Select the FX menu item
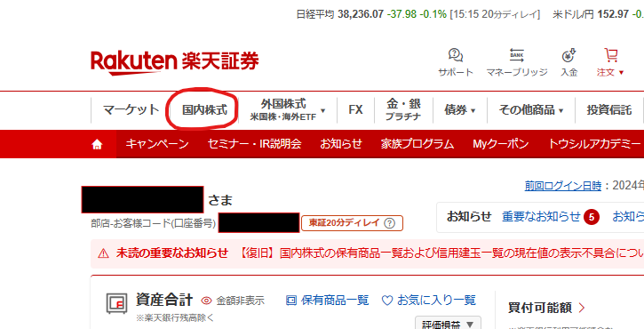 [355, 109]
